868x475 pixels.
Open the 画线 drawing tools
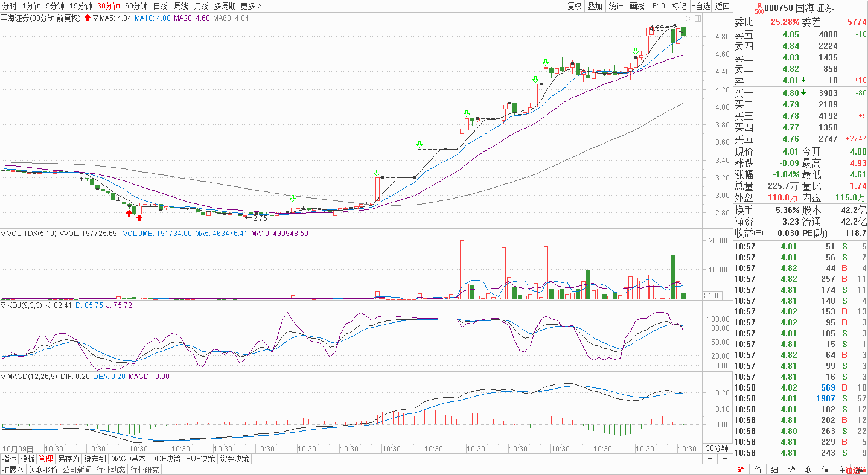[x=637, y=6]
